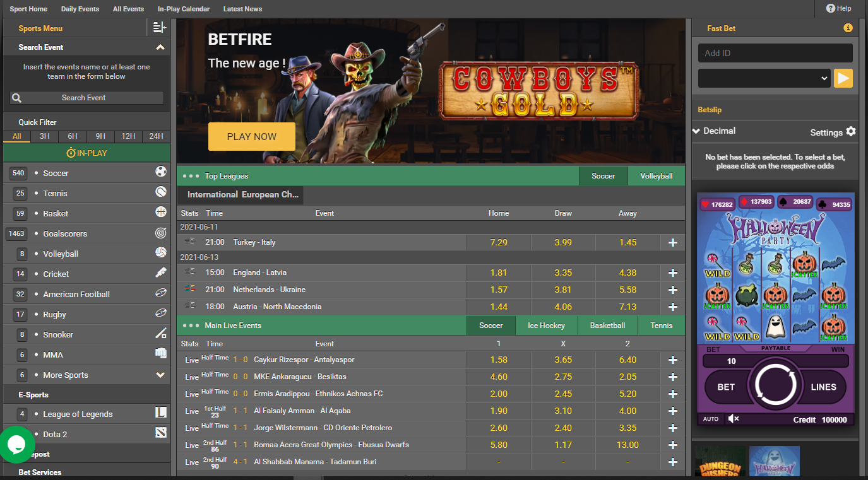
Task: Click the Rugby ball icon
Action: click(161, 313)
